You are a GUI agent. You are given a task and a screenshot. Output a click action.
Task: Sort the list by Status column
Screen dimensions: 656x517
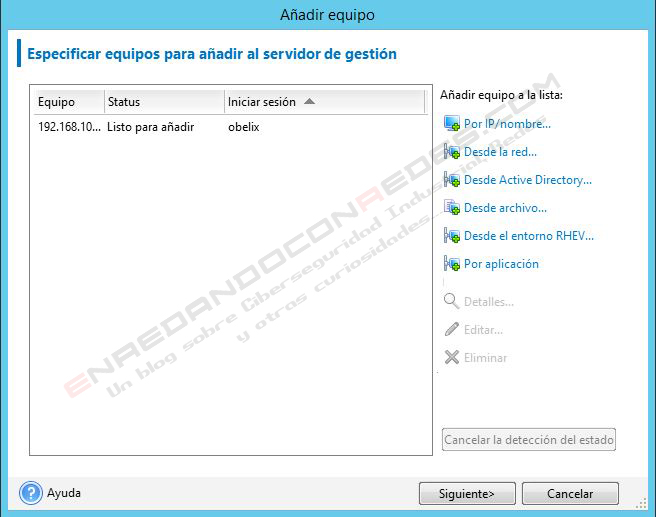(x=163, y=102)
